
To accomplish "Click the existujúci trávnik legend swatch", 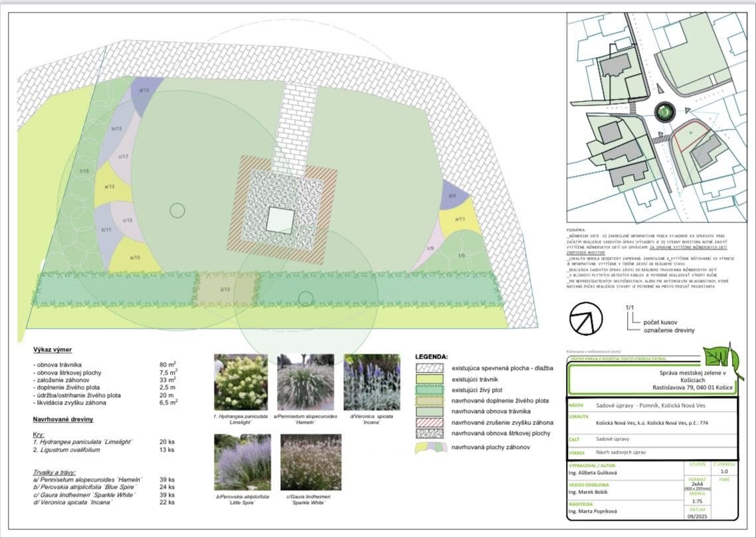I will pos(430,378).
